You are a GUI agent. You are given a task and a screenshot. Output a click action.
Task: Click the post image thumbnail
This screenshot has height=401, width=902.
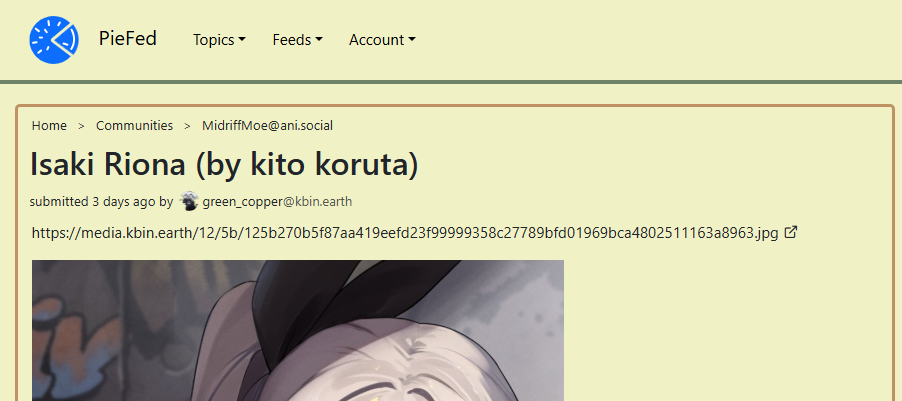(x=297, y=330)
